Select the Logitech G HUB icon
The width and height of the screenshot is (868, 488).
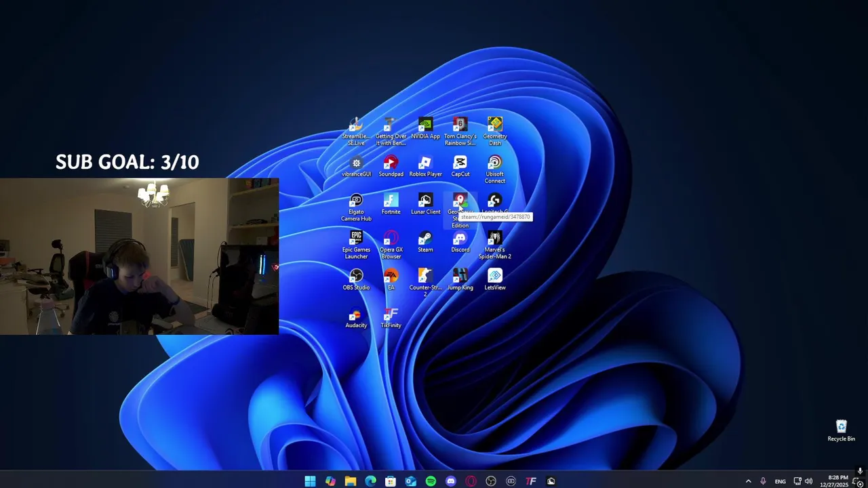[x=494, y=202]
